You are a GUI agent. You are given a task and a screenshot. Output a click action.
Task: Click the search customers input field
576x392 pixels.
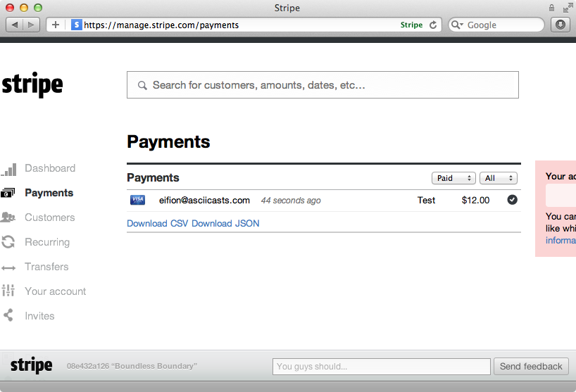click(323, 84)
